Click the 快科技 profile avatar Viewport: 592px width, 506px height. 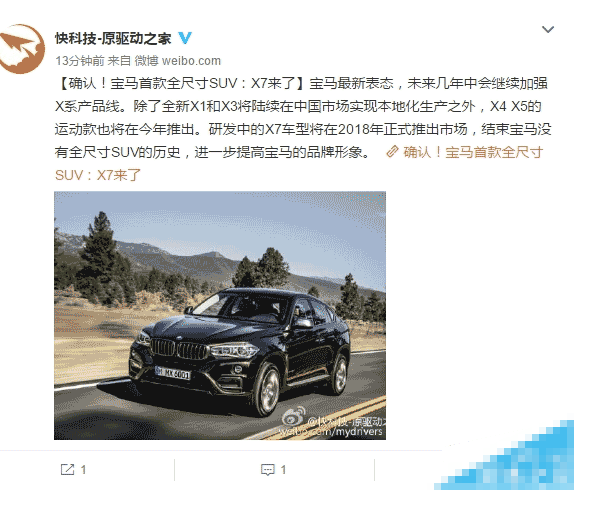22,49
